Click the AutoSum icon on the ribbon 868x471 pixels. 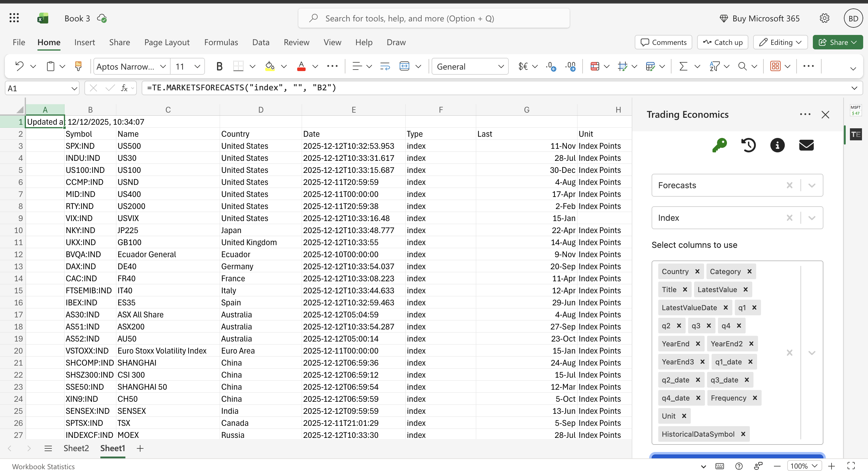click(x=683, y=66)
